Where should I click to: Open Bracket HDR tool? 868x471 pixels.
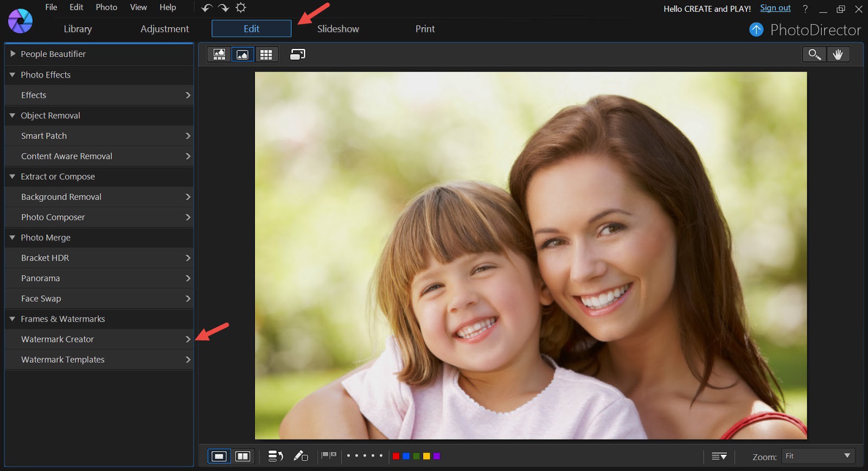99,258
